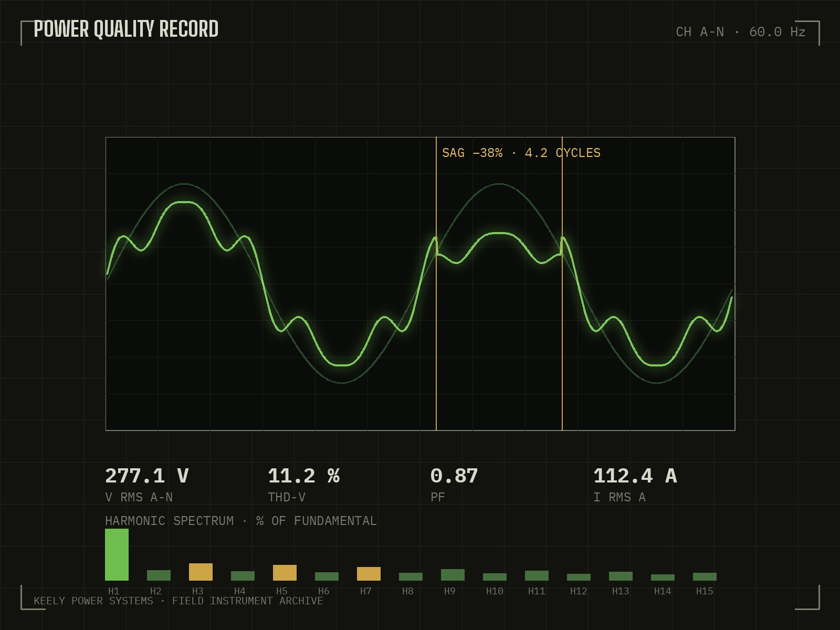Viewport: 840px width, 630px height.
Task: Click the H7 axis label
Action: tap(366, 591)
